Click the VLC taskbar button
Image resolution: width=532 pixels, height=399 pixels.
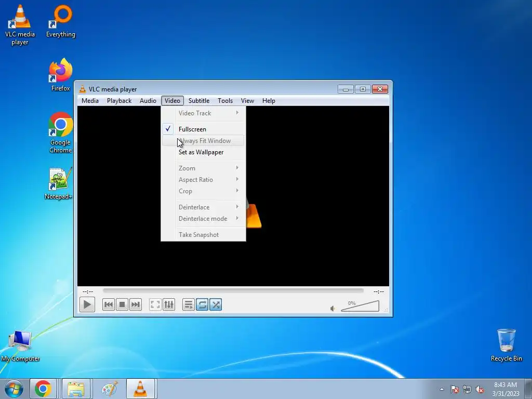[x=140, y=389]
